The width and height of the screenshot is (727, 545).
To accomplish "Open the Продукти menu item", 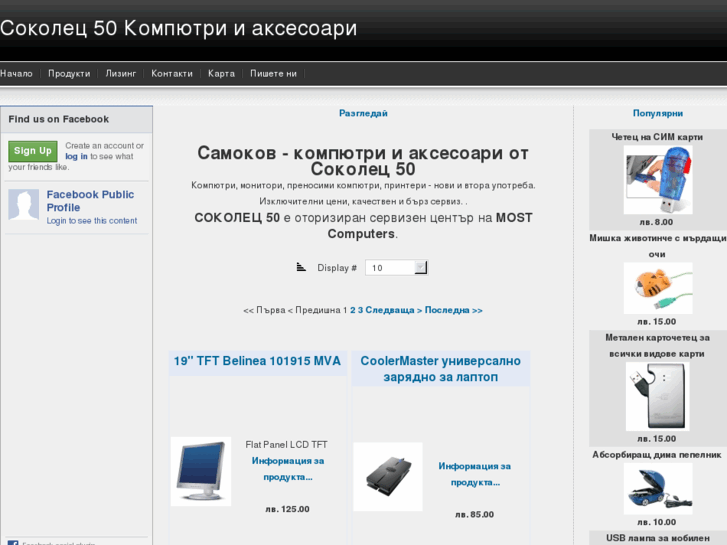I will 69,73.
